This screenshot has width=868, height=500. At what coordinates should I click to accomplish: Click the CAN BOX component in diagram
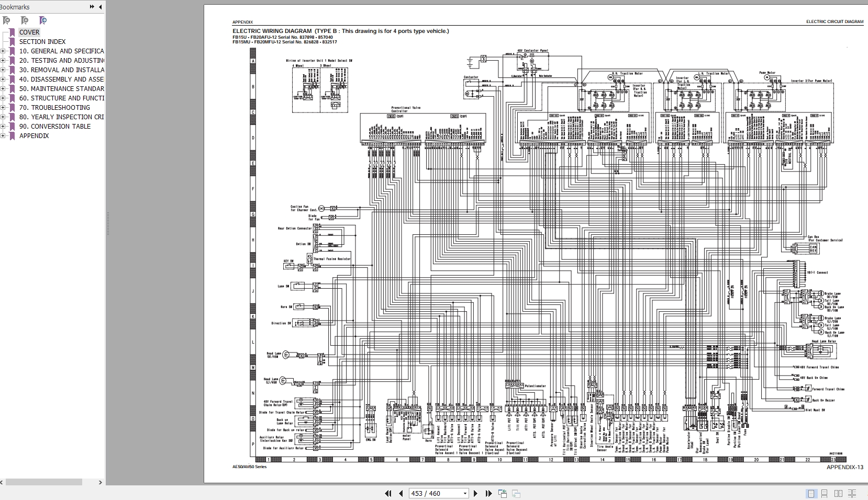click(x=813, y=248)
